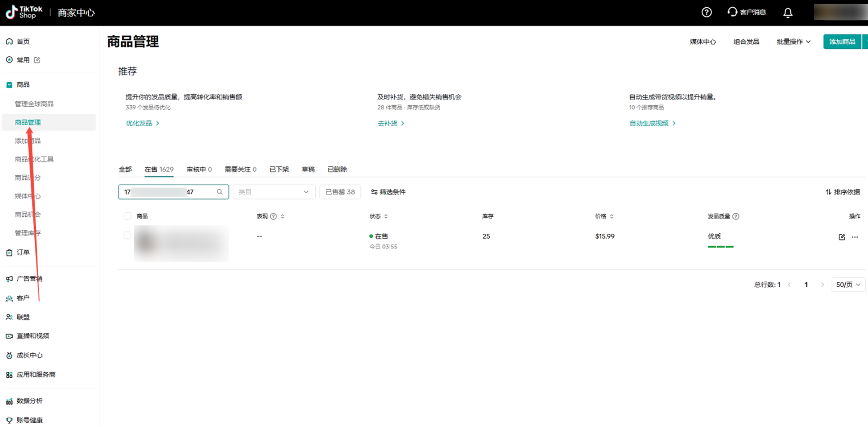The height and width of the screenshot is (427, 868).
Task: Switch to the 已下架 tab
Action: click(279, 169)
